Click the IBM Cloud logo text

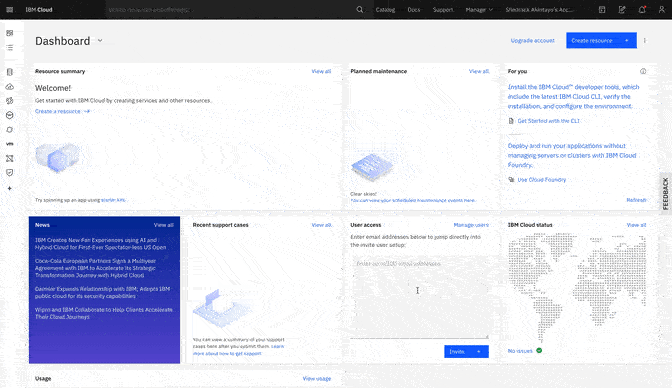(x=39, y=9)
